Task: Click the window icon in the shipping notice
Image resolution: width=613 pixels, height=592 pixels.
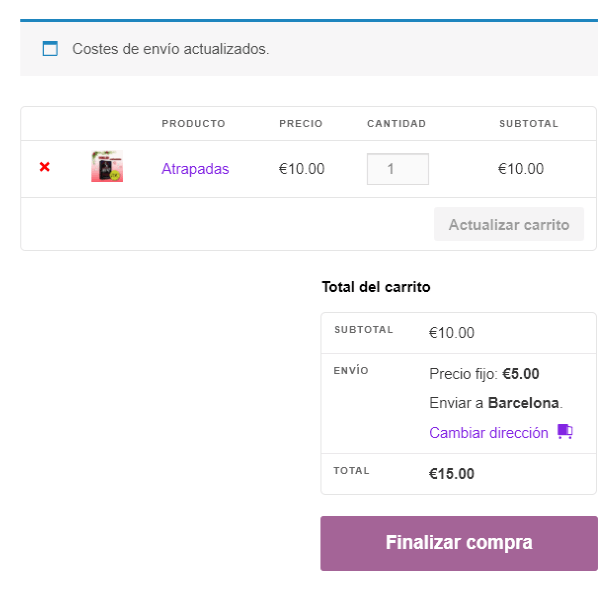Action: click(x=50, y=49)
